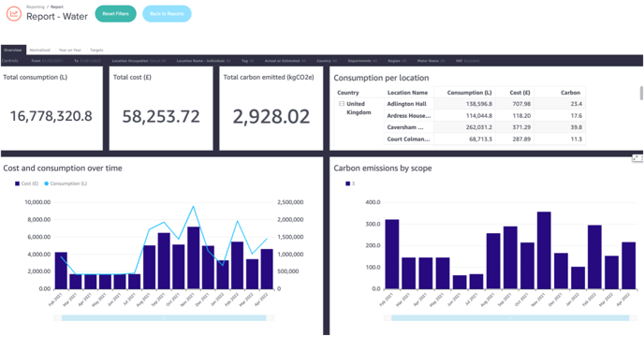Image resolution: width=644 pixels, height=337 pixels.
Task: Toggle the Consumption (L) legend marker
Action: [x=47, y=183]
